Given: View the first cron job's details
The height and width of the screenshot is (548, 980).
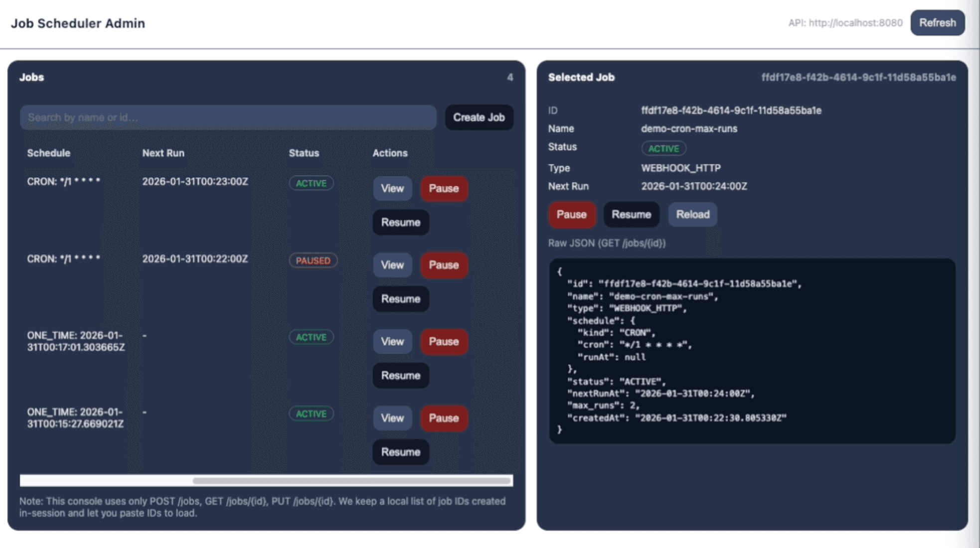Looking at the screenshot, I should 392,189.
